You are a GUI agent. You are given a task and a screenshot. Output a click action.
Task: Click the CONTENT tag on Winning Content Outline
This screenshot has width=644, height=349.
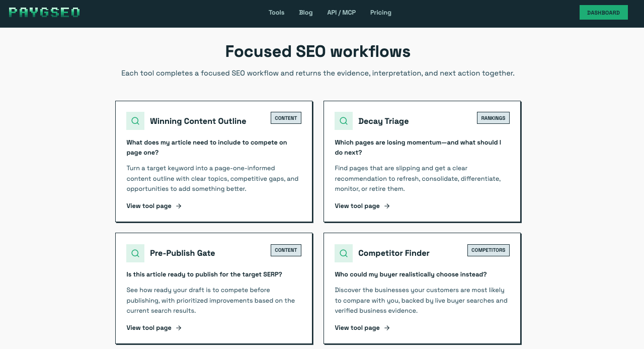(x=286, y=118)
